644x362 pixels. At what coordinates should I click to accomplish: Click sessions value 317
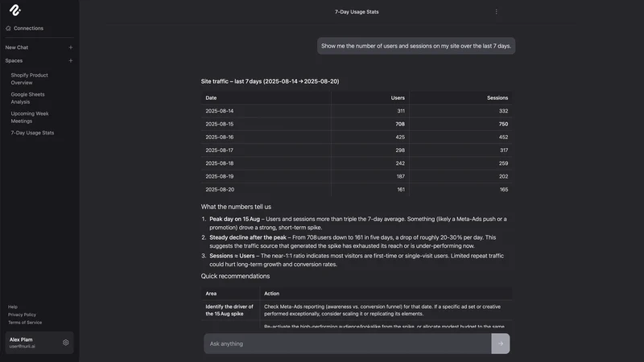504,150
